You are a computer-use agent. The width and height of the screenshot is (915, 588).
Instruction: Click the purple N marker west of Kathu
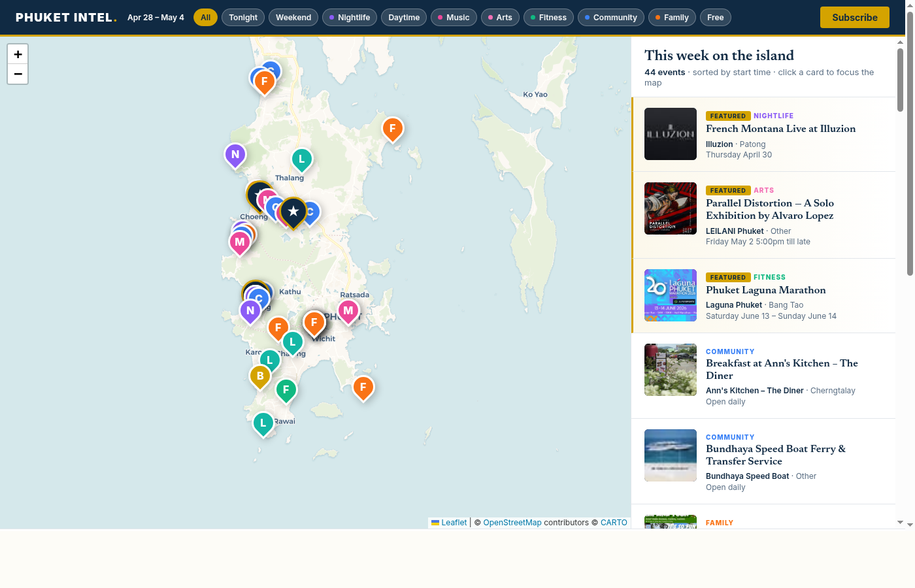250,311
